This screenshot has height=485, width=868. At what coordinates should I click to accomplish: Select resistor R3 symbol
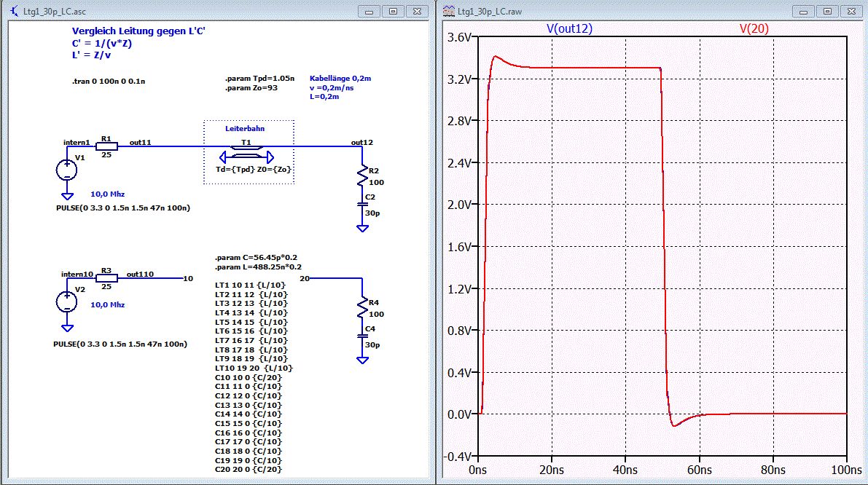[106, 278]
